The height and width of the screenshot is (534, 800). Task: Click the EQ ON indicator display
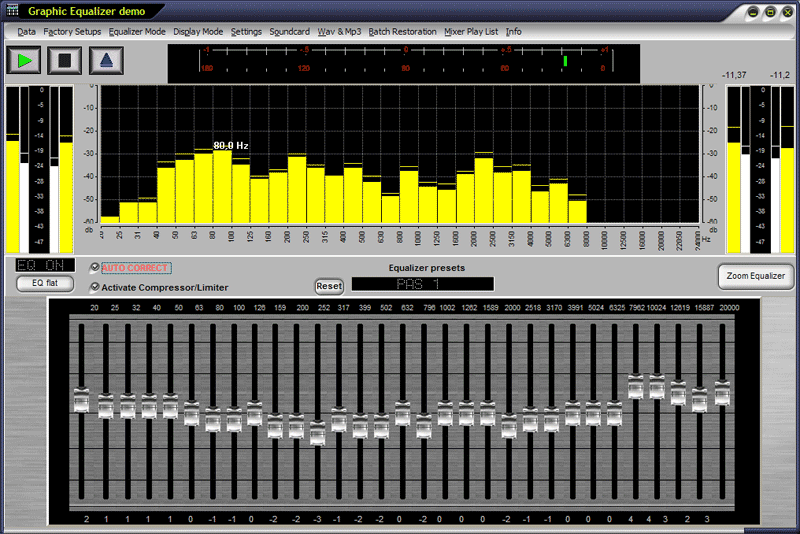tap(45, 266)
